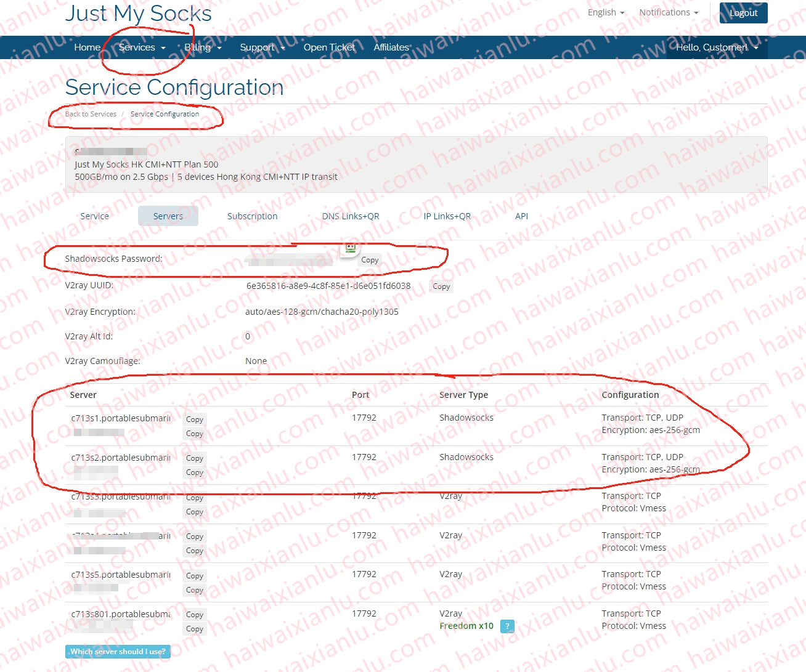Go to Home in the navigation bar
This screenshot has height=672, width=806.
(x=87, y=47)
